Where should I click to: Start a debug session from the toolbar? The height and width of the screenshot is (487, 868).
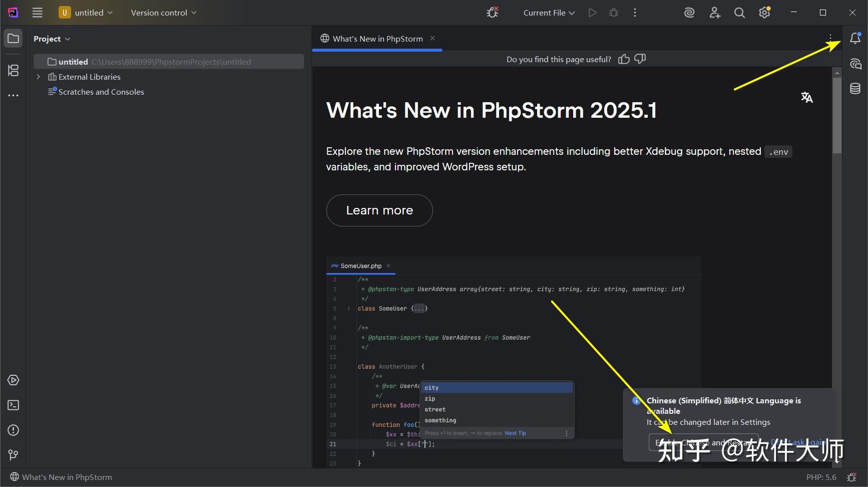(x=613, y=13)
